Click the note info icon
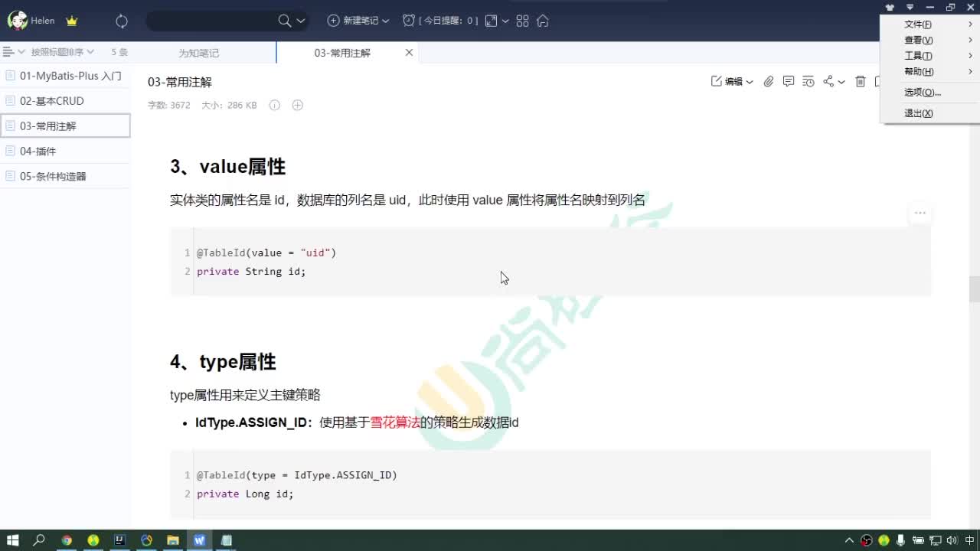 (275, 105)
